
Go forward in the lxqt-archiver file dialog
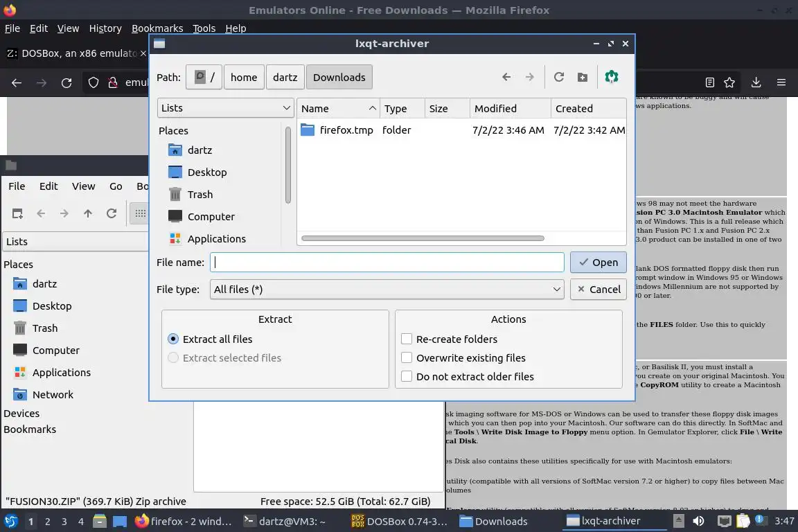pyautogui.click(x=530, y=77)
